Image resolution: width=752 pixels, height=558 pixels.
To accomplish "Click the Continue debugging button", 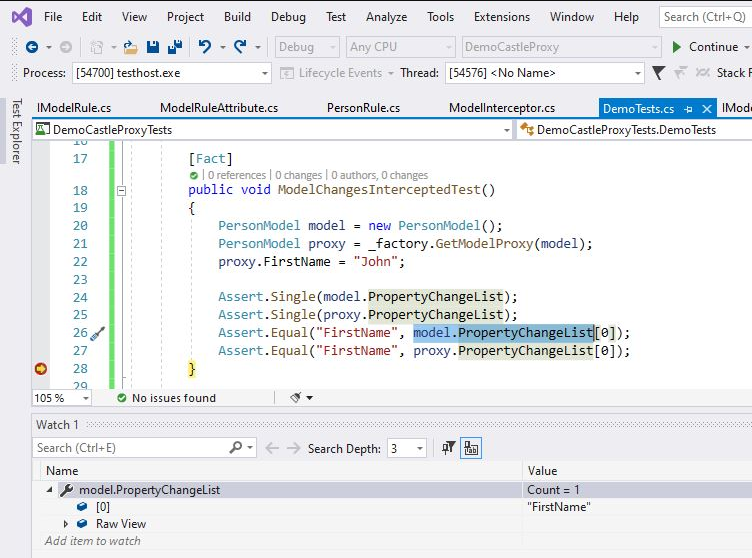I will tap(706, 47).
